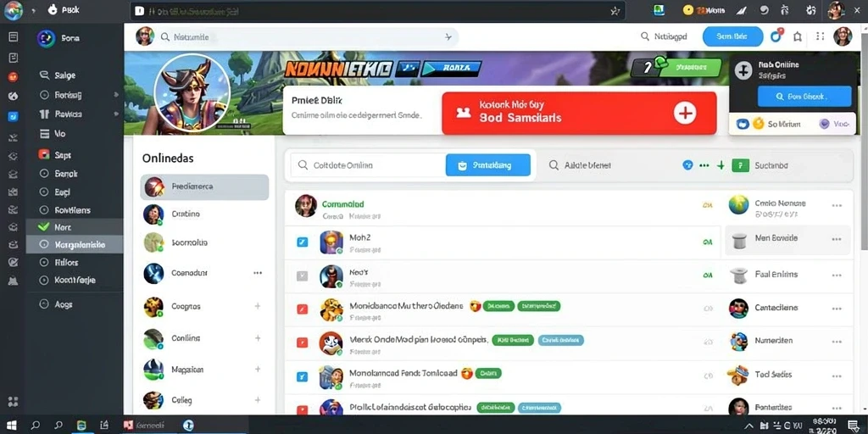
Task: Click the green tag on Monolarnced Fend row
Action: click(x=488, y=373)
